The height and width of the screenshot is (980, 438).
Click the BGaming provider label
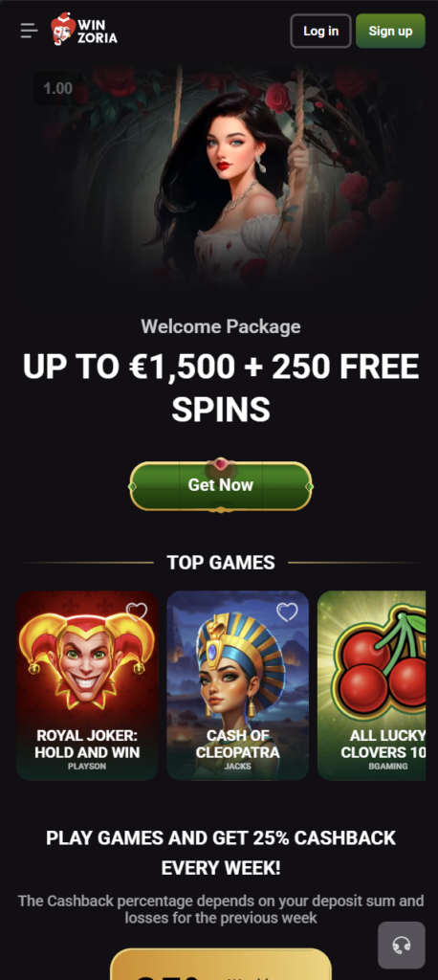click(388, 767)
